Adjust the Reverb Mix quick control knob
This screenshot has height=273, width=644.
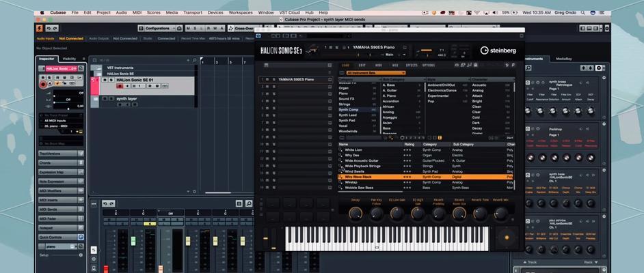coord(500,213)
